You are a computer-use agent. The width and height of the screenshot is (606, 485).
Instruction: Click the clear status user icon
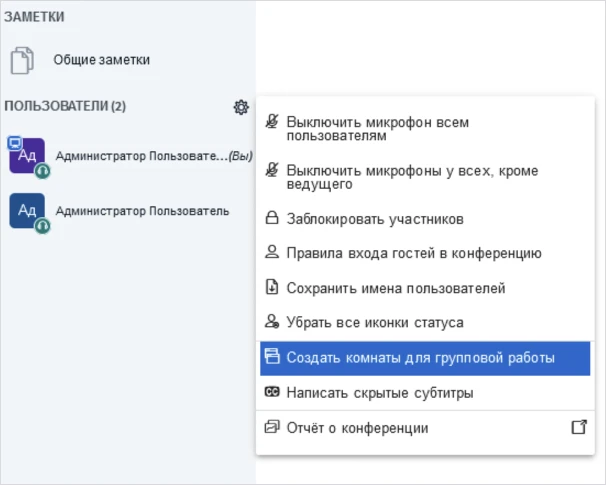(x=272, y=321)
